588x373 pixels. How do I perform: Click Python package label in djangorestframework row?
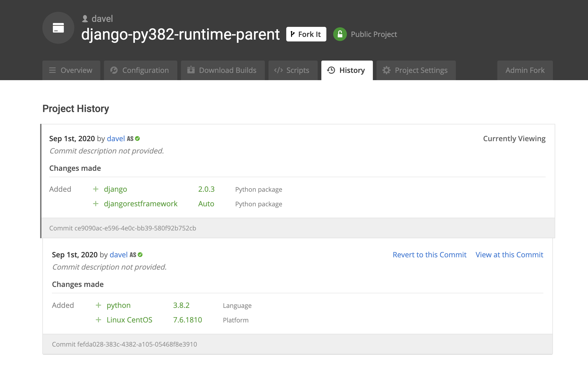pyautogui.click(x=259, y=204)
